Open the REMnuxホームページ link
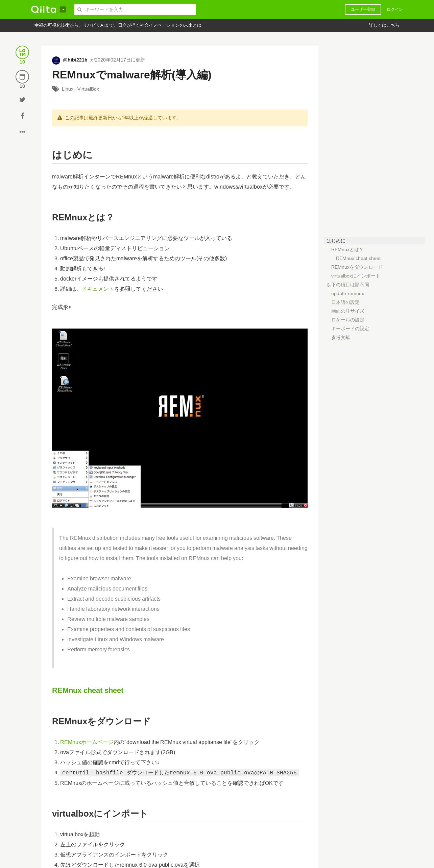 coord(87,742)
